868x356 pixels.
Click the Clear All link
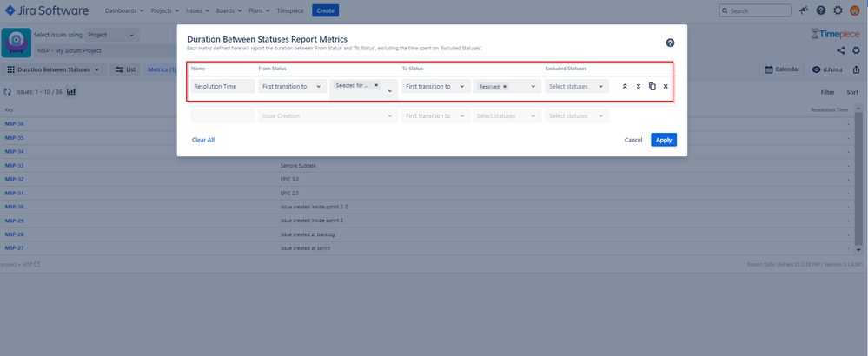click(x=203, y=140)
